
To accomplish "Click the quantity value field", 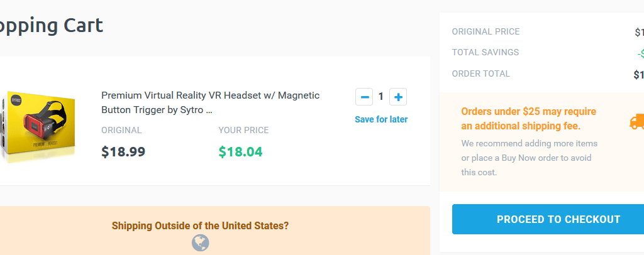I will click(x=381, y=97).
